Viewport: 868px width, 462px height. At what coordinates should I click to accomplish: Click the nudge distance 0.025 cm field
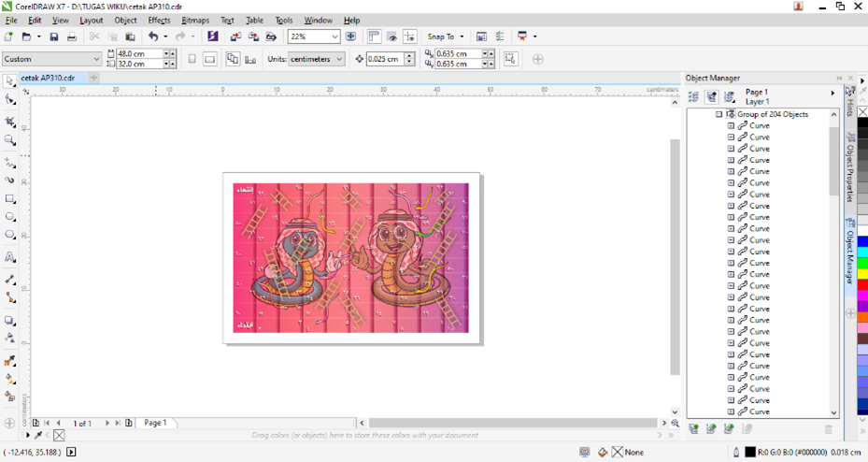[385, 59]
